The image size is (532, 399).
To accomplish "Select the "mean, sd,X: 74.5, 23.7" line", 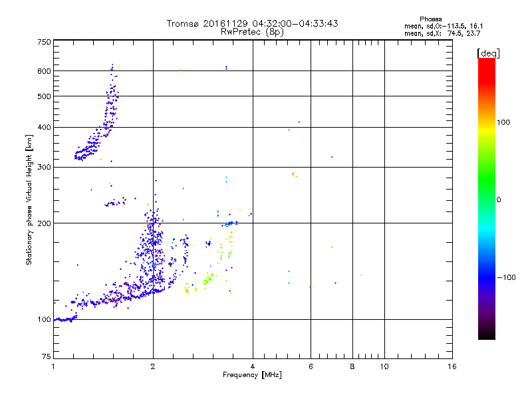I will coord(442,33).
